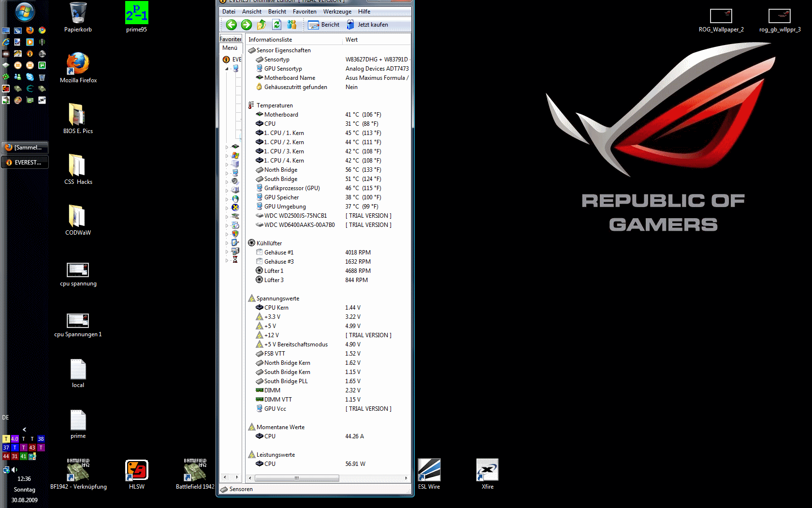Open the HLSW desktop shortcut
Viewport: 812px width, 508px height.
(136, 474)
